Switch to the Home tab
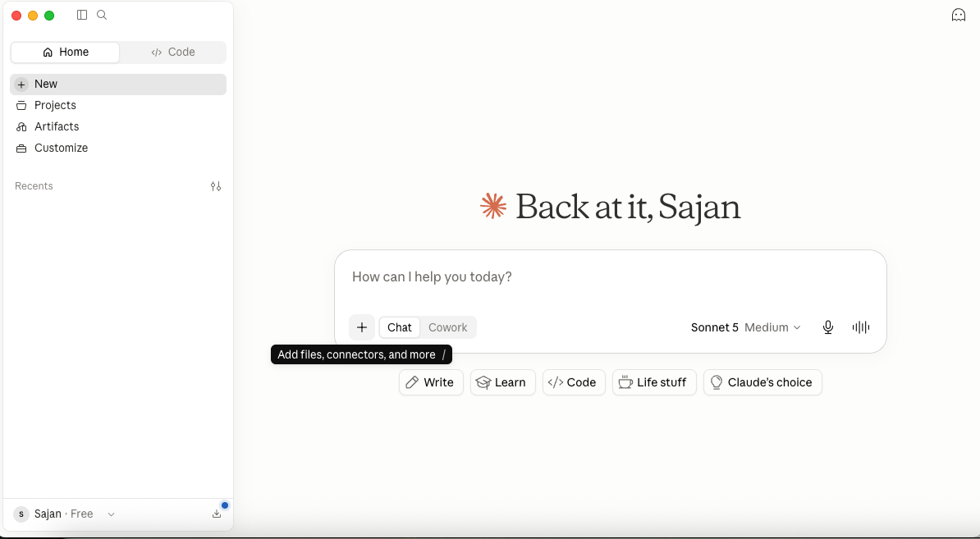 coord(65,53)
